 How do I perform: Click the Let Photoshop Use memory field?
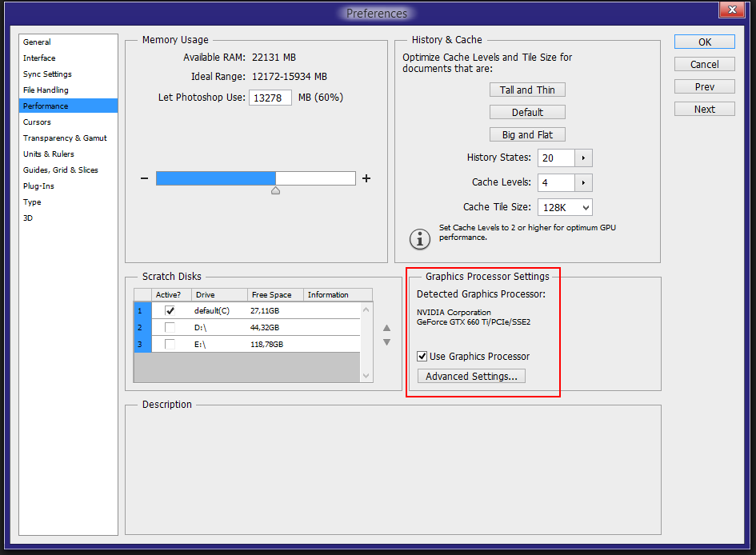tap(270, 98)
